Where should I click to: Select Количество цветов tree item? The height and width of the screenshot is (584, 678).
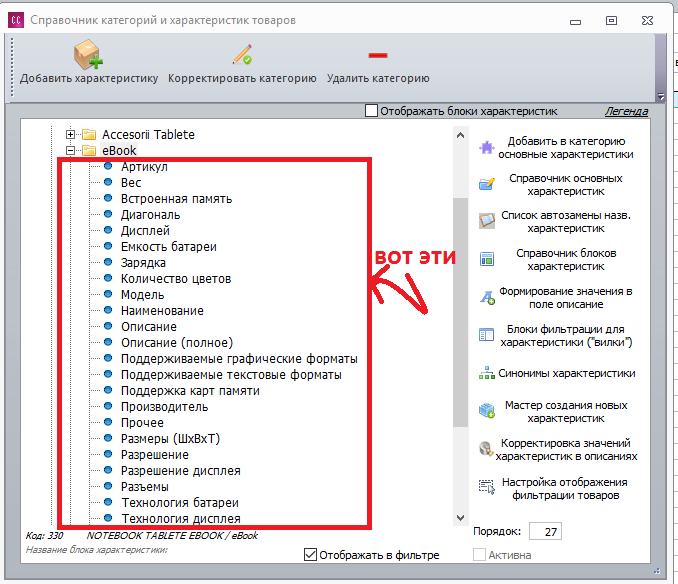point(176,278)
